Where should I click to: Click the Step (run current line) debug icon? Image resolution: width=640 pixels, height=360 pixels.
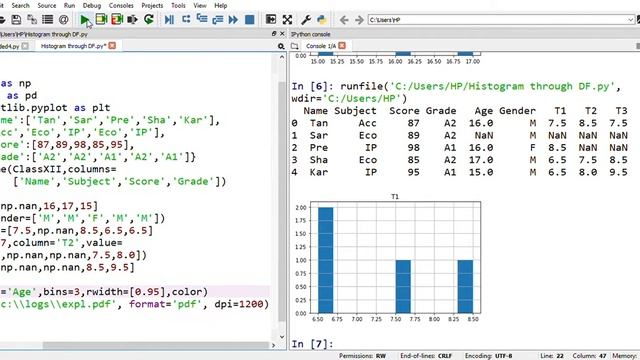coord(186,19)
